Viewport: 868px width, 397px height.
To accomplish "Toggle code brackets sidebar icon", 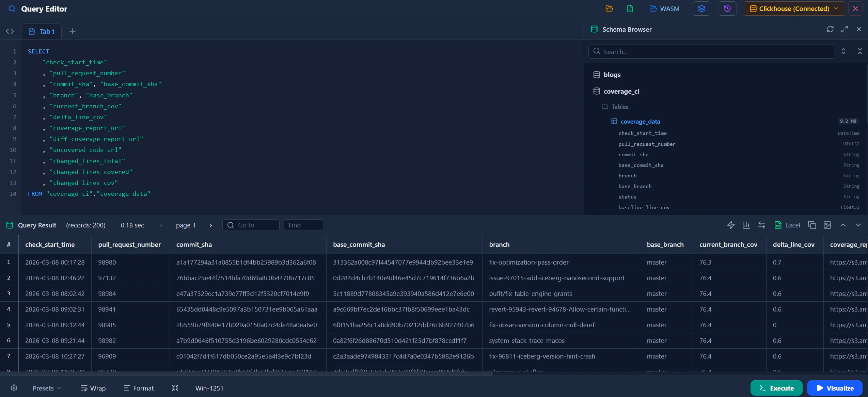I will pyautogui.click(x=10, y=31).
